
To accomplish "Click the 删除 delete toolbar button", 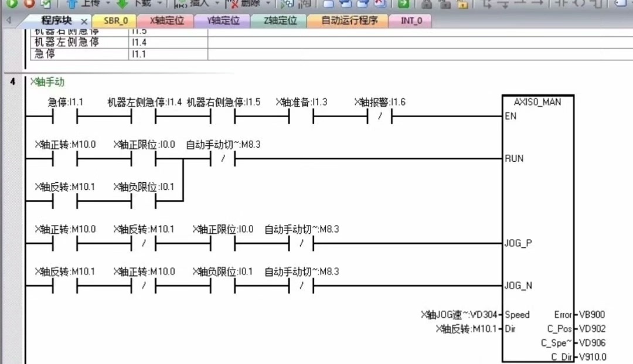I will click(x=243, y=4).
